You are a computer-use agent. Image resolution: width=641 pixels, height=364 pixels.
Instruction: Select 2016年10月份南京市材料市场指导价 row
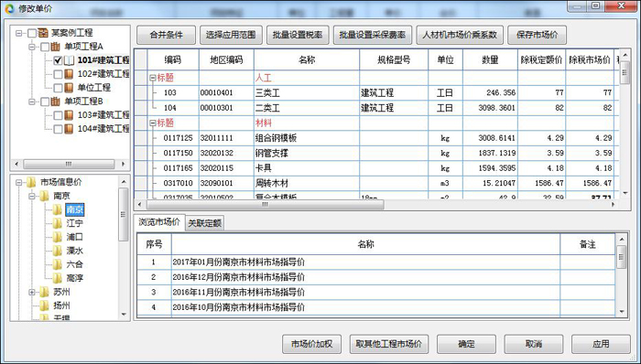[375, 307]
